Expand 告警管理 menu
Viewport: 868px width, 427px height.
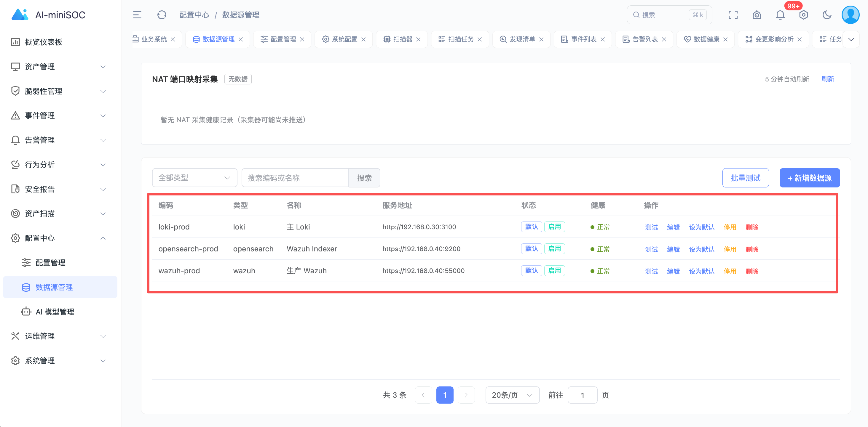[61, 140]
